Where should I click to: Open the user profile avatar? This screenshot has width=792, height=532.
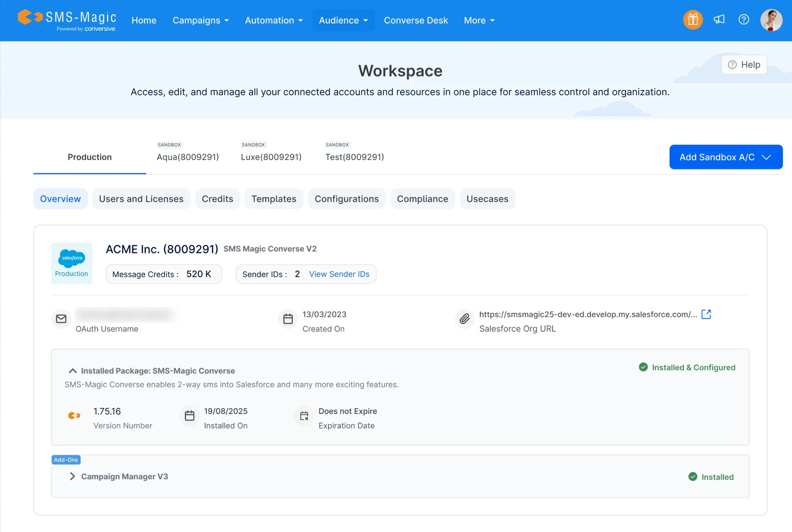coord(771,20)
